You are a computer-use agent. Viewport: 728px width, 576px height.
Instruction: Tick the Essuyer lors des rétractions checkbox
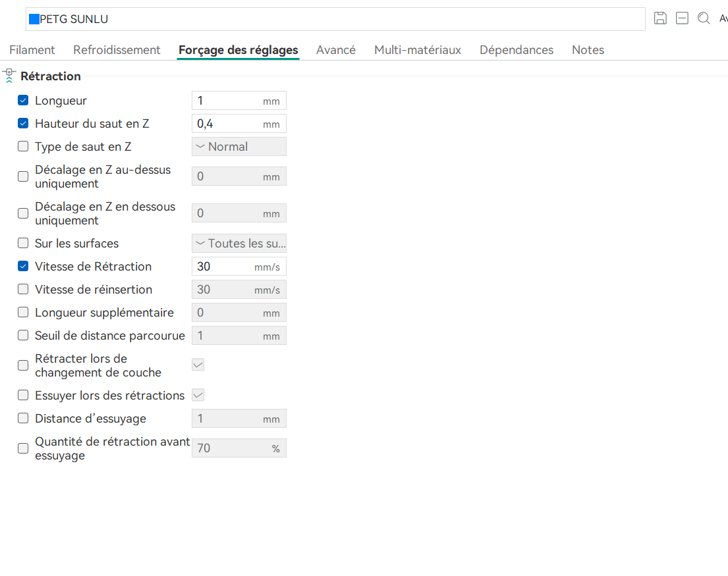point(23,396)
